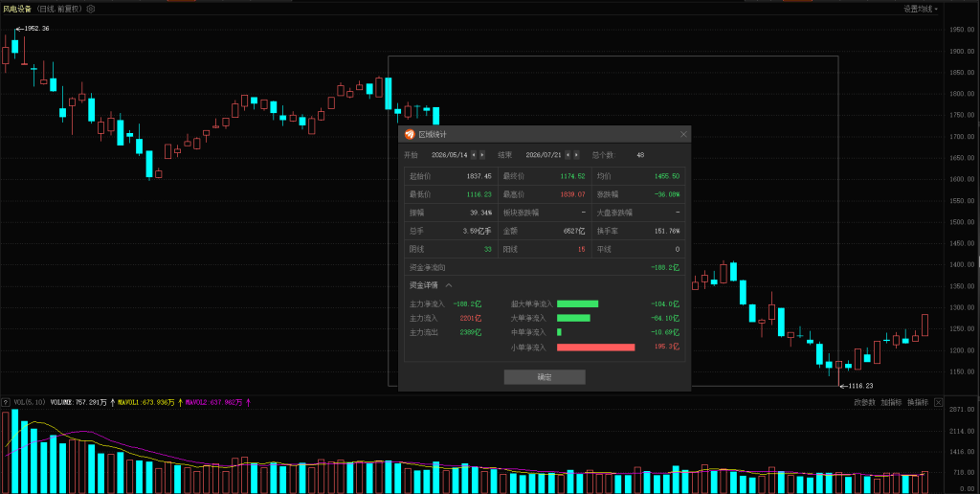The image size is (980, 494).
Task: Click the 1952.36 high price label
Action: tap(36, 29)
